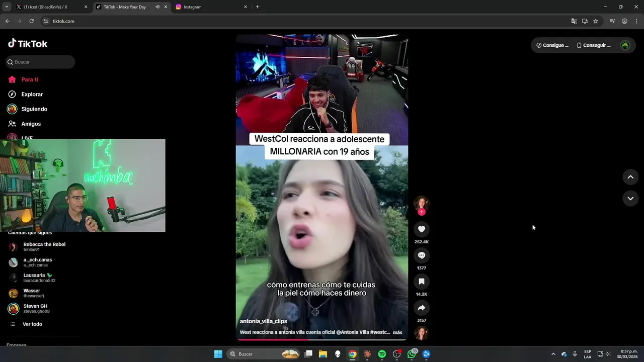Install the TikTok app via address bar icon
Viewport: 644px width, 362px height.
(585, 21)
